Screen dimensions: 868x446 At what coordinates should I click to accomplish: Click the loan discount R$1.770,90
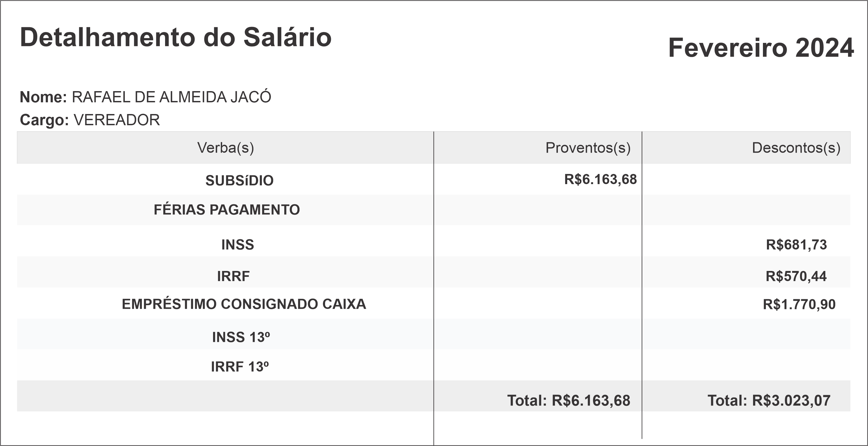coord(799,304)
